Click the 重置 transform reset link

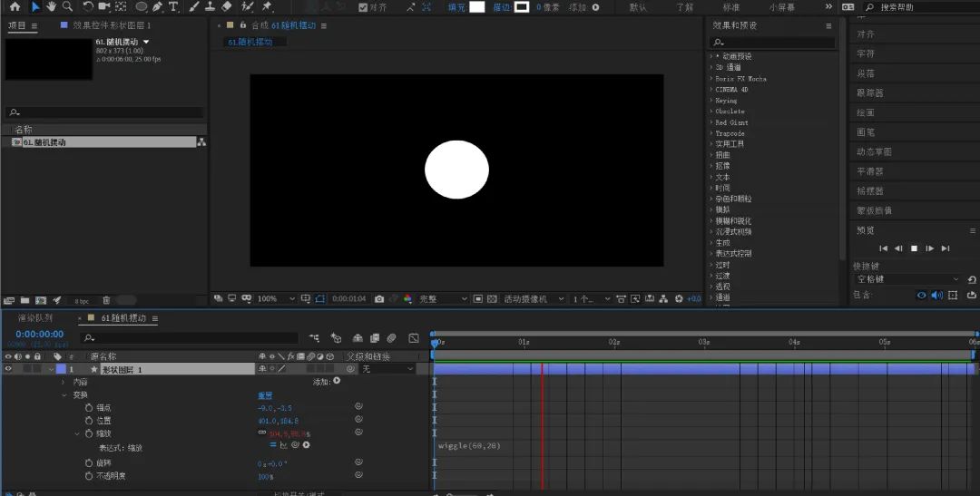pos(265,395)
